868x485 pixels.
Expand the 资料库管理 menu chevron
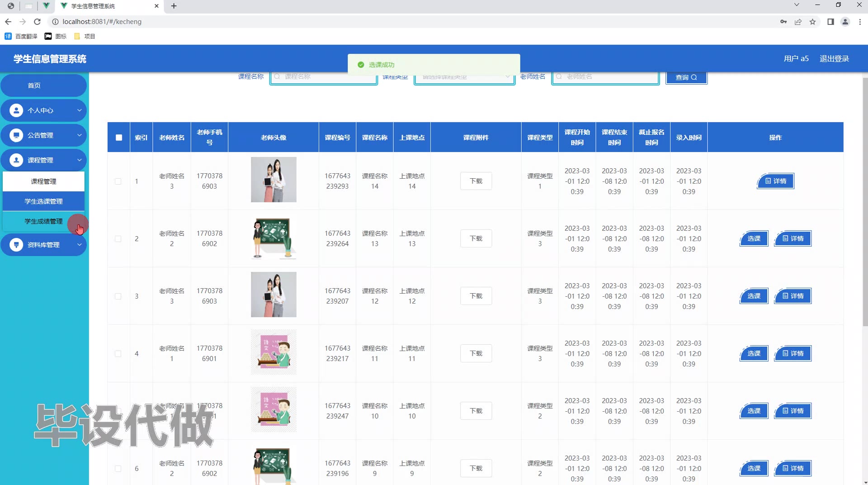point(79,245)
